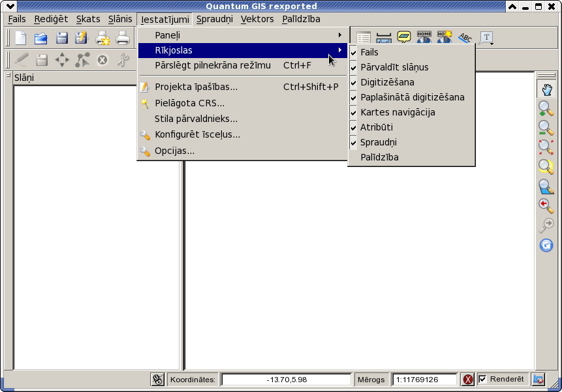Screen dimensions: 562x392
Task: Click the Map Tips yellow bubble icon
Action: pos(404,37)
